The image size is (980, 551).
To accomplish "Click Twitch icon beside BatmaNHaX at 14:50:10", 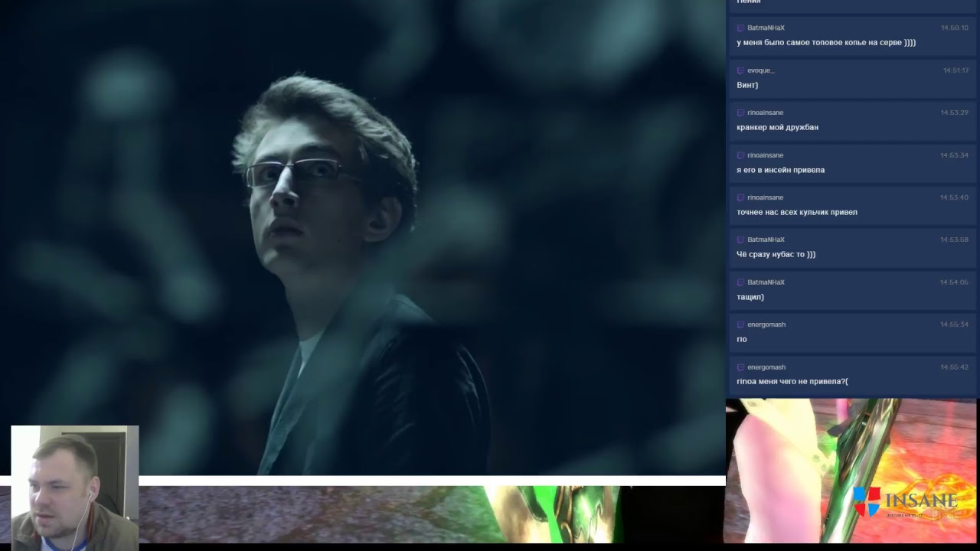I will click(x=740, y=28).
